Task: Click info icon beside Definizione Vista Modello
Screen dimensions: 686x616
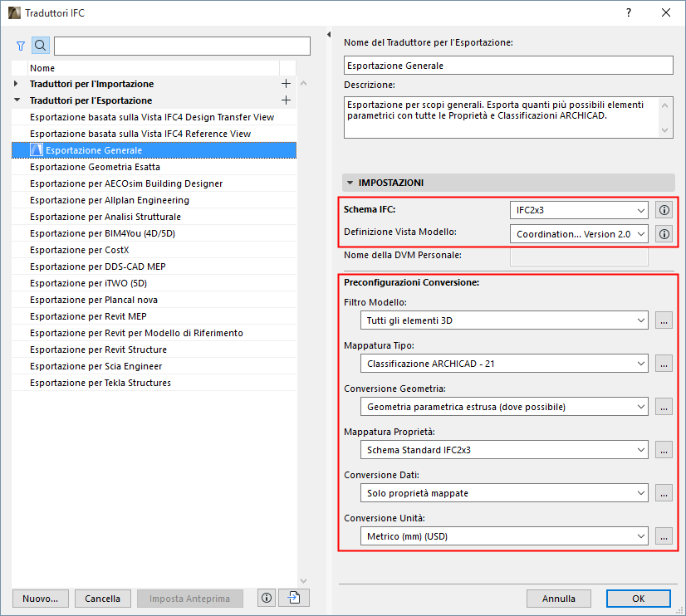Action: [x=664, y=234]
